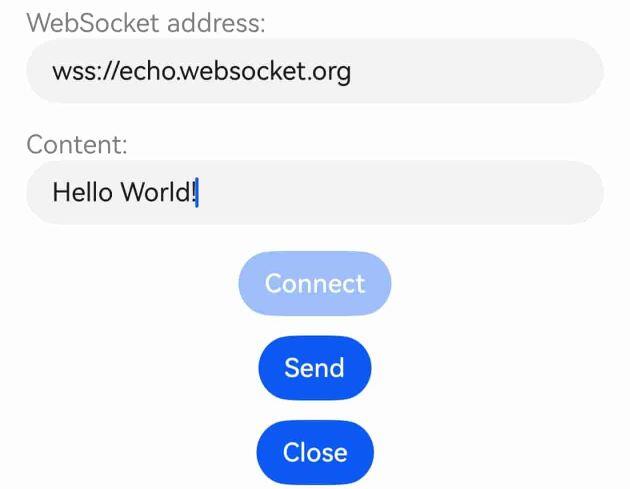Click the blue text cursor after World!
This screenshot has width=630, height=489.
(197, 192)
